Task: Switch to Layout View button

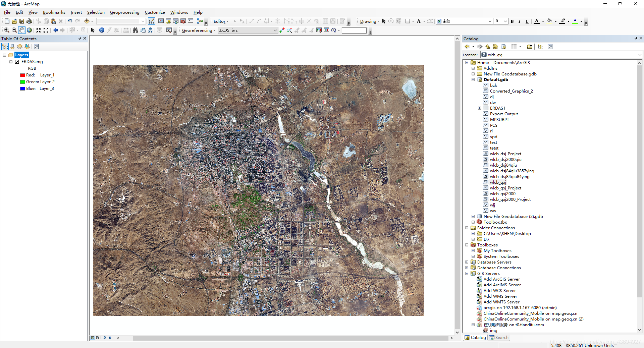Action: (97, 338)
